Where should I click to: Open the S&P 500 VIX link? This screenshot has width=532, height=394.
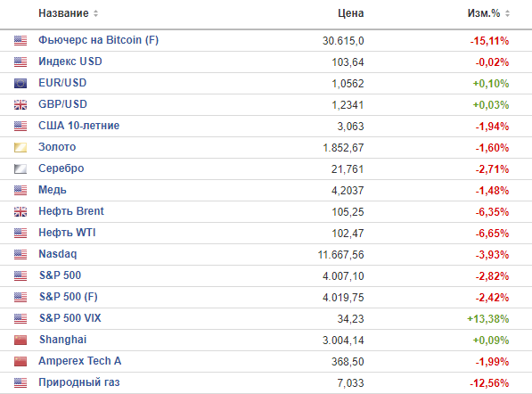[70, 318]
